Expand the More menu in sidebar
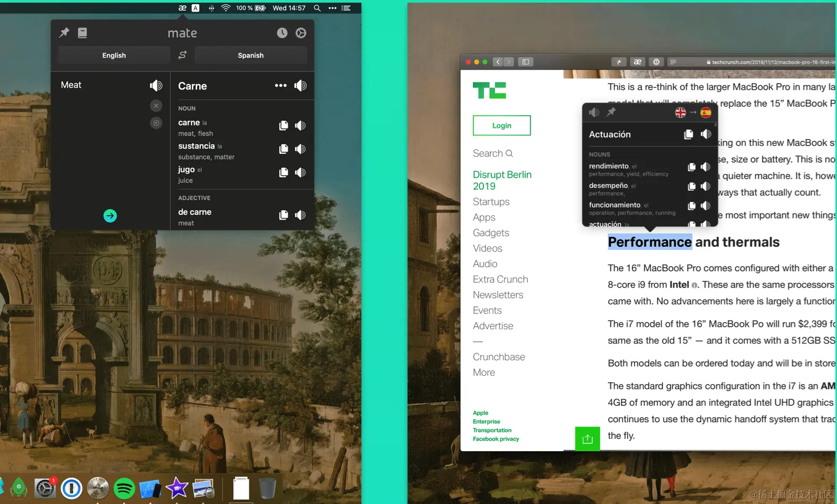The width and height of the screenshot is (837, 504). click(x=484, y=372)
